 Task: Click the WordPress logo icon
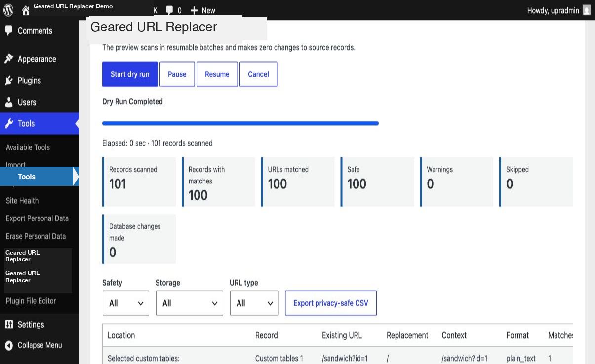8,10
